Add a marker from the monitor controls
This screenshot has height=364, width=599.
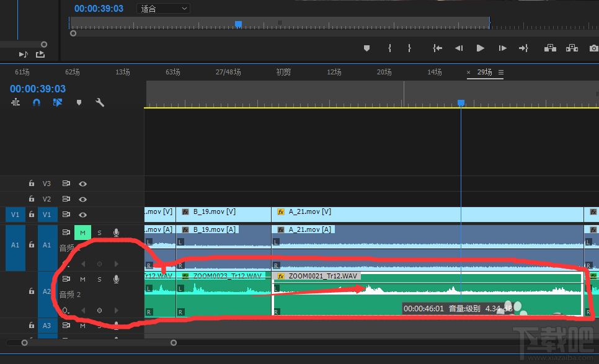366,48
